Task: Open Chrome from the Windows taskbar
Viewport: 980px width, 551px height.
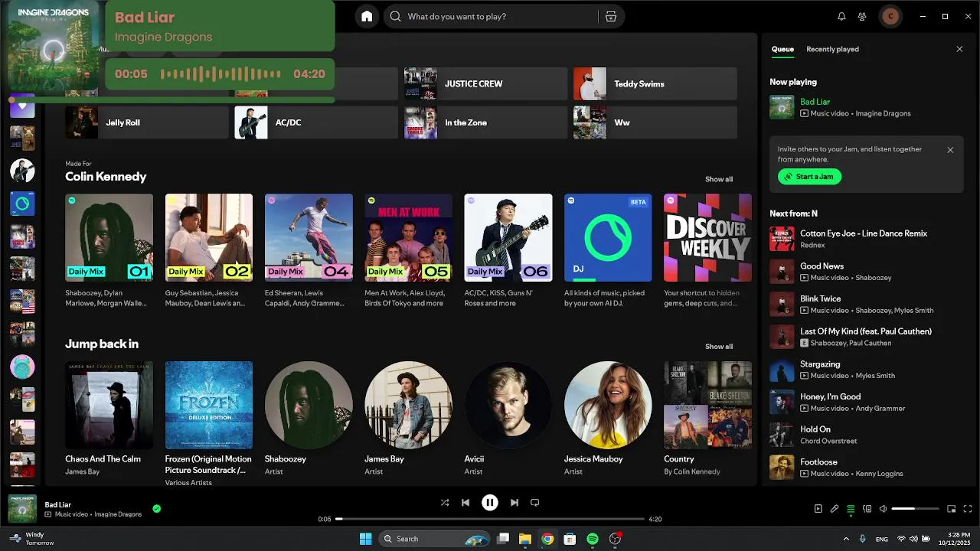Action: [547, 539]
